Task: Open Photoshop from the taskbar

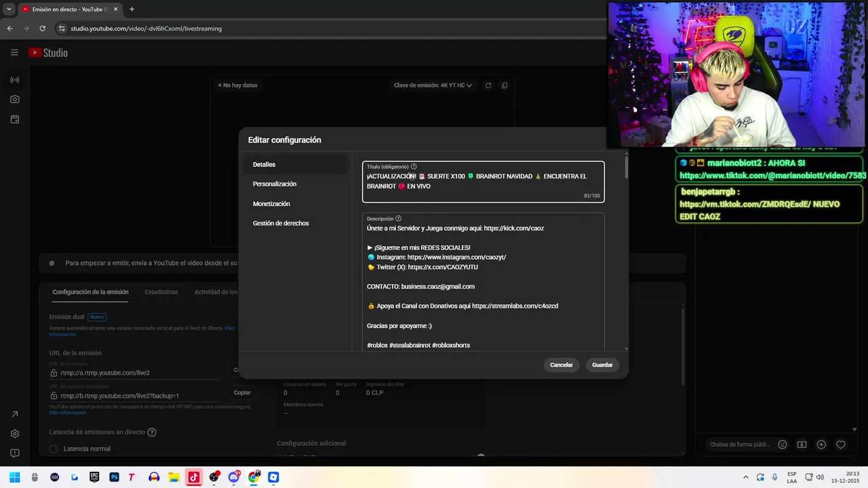Action: coord(114,477)
